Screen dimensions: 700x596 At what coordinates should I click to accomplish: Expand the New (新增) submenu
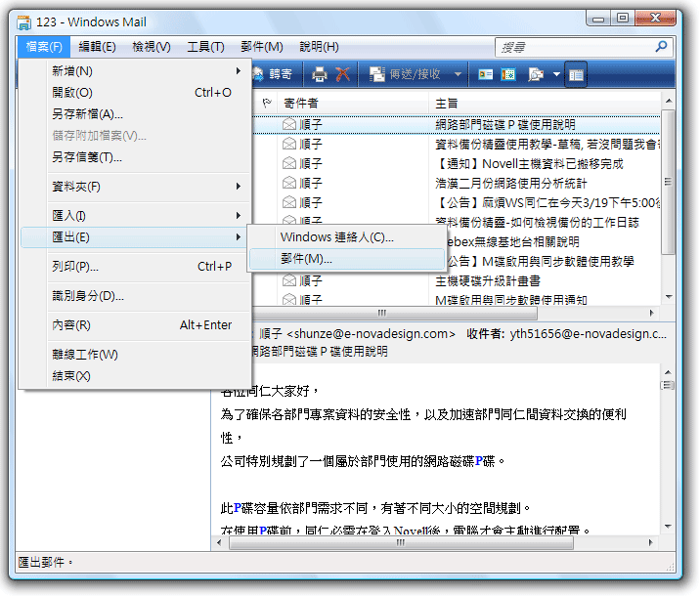coord(135,71)
